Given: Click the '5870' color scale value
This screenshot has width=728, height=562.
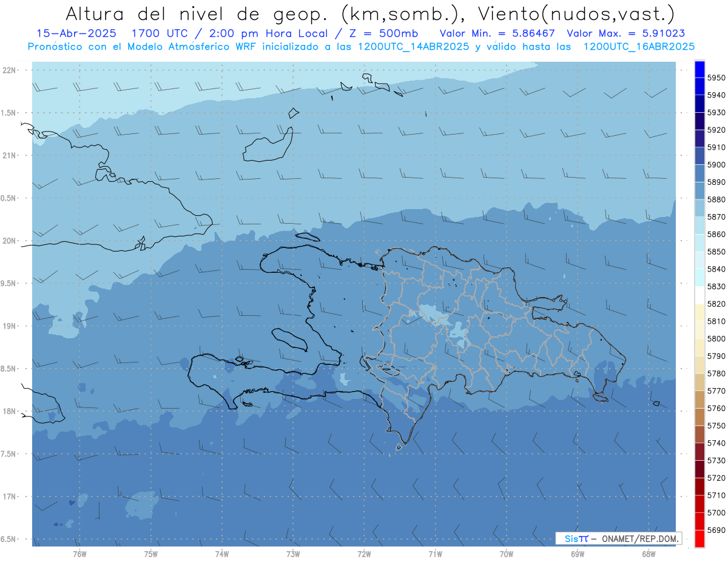Looking at the screenshot, I should click(x=716, y=216).
